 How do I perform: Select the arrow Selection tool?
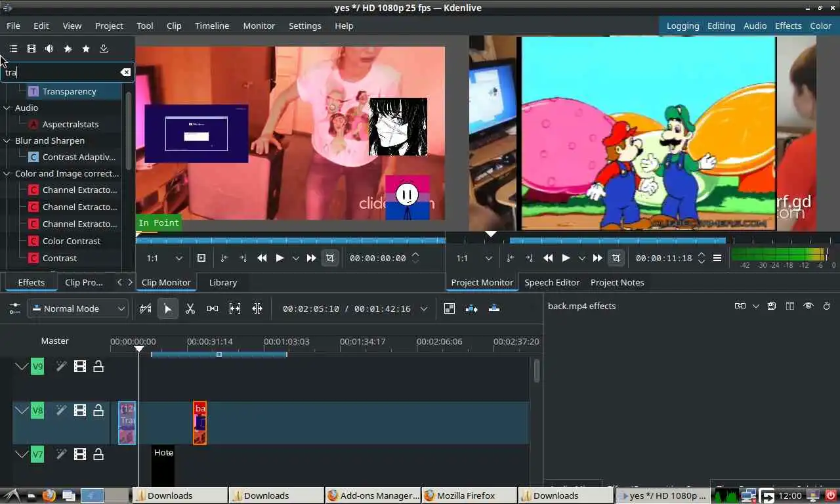(168, 308)
